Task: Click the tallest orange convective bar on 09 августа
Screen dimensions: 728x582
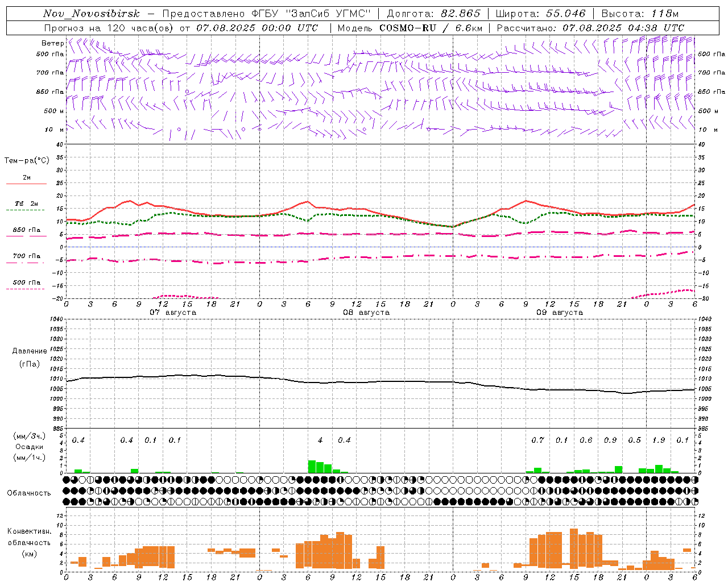Action: tap(574, 548)
